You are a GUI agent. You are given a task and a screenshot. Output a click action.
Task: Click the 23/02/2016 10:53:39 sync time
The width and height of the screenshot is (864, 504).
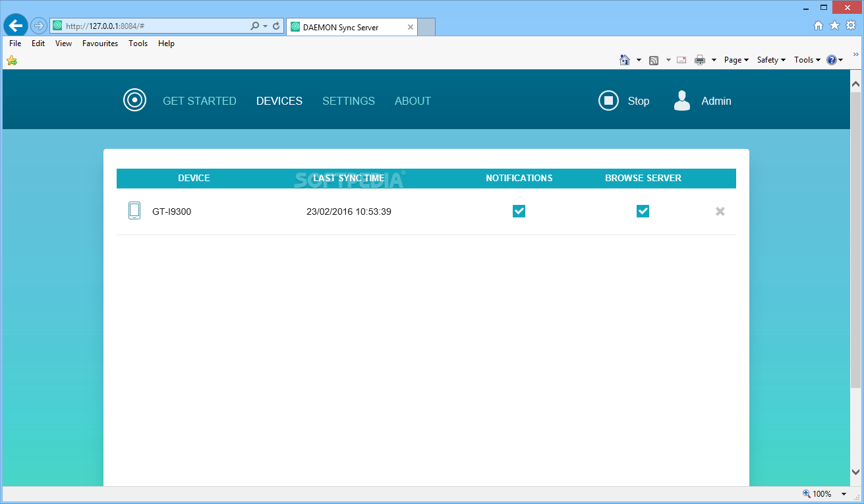(349, 211)
